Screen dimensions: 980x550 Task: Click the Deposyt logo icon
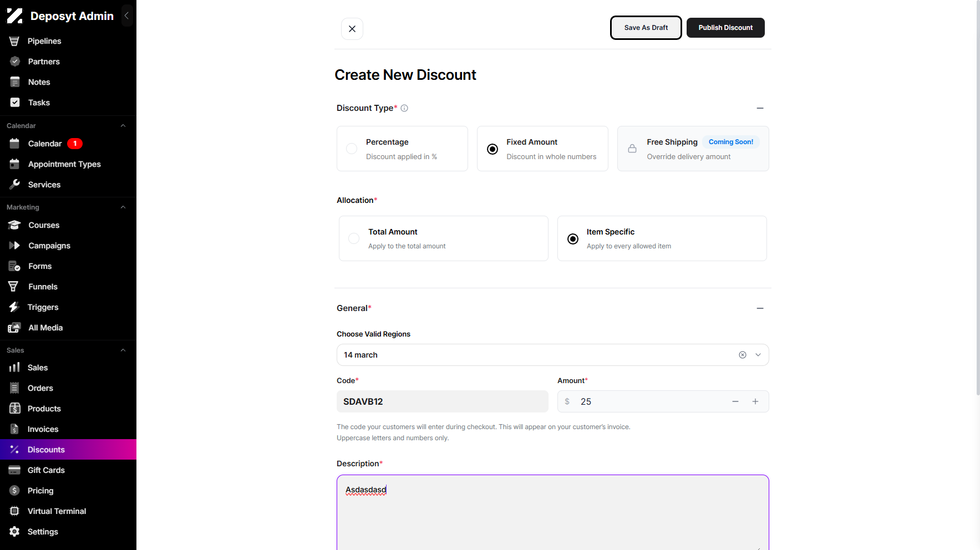point(14,16)
